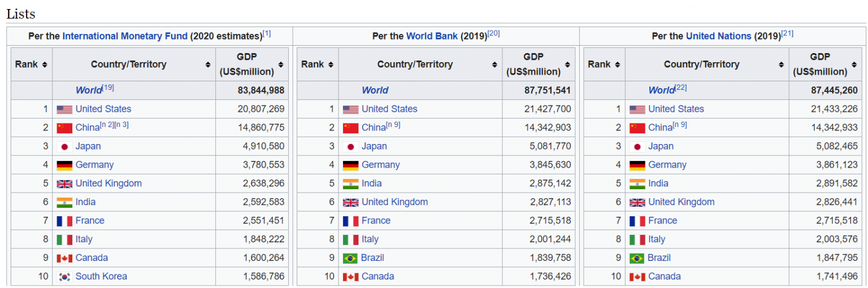Image resolution: width=868 pixels, height=288 pixels.
Task: Click India flag in World Bank table
Action: [x=350, y=184]
